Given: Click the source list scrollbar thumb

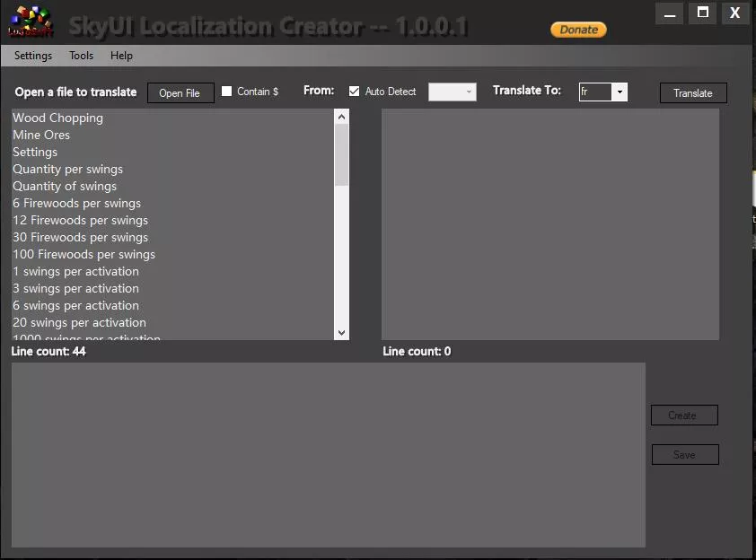Looking at the screenshot, I should pos(341,154).
